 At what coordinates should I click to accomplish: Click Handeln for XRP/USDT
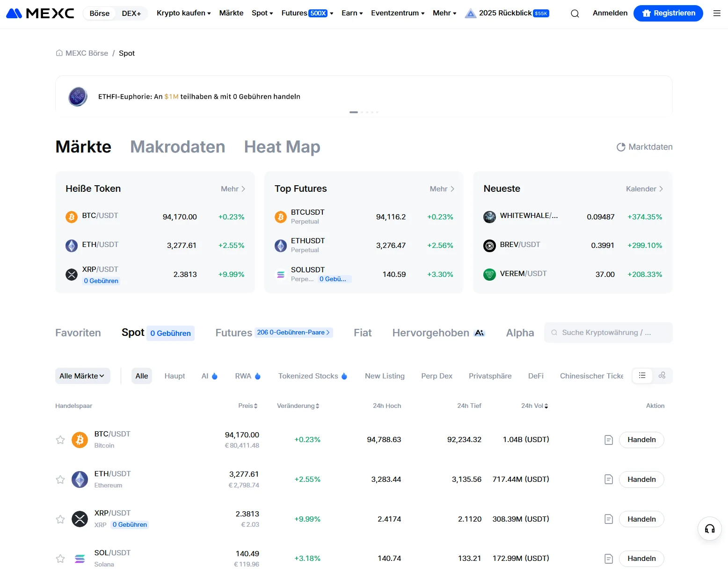point(641,519)
